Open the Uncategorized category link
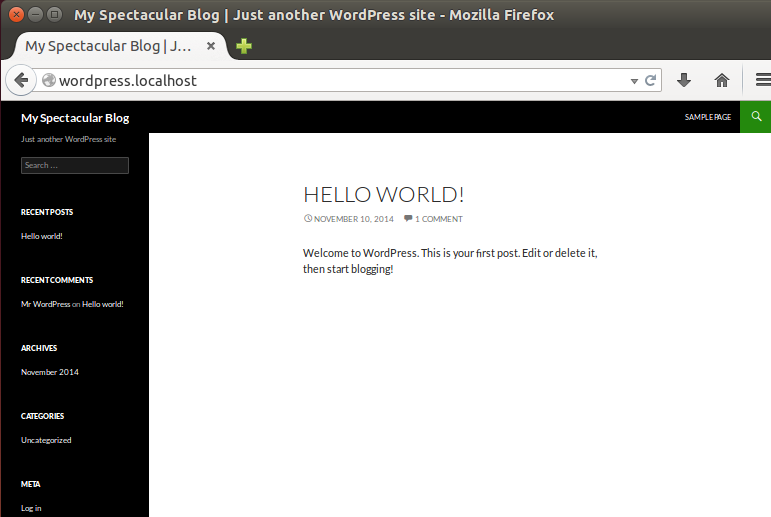This screenshot has height=517, width=771. tap(46, 440)
